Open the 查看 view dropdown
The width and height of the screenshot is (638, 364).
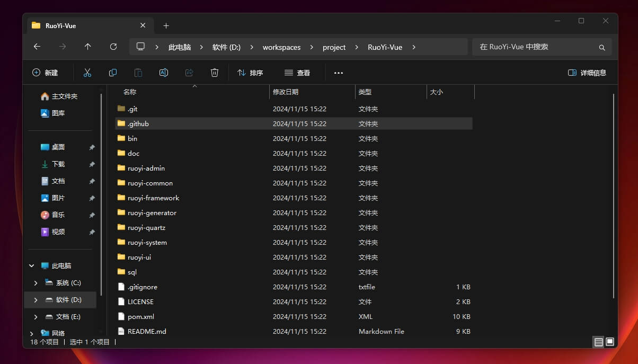coord(297,73)
